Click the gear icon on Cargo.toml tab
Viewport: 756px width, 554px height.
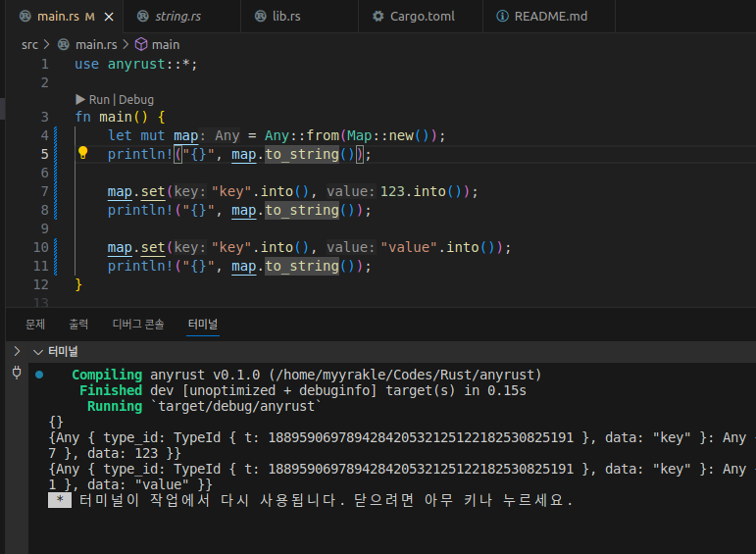pos(378,17)
